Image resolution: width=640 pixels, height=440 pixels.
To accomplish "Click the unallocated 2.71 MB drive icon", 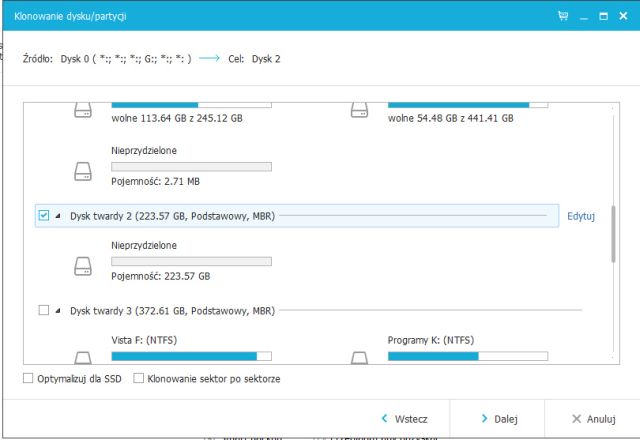I will click(x=83, y=171).
